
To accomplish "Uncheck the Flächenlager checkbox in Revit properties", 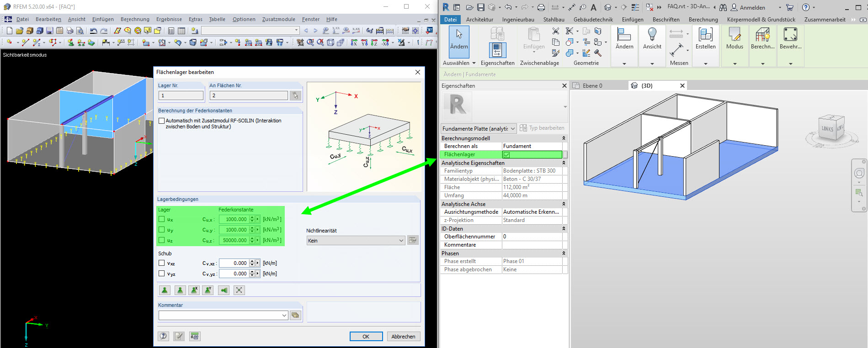I will (506, 155).
